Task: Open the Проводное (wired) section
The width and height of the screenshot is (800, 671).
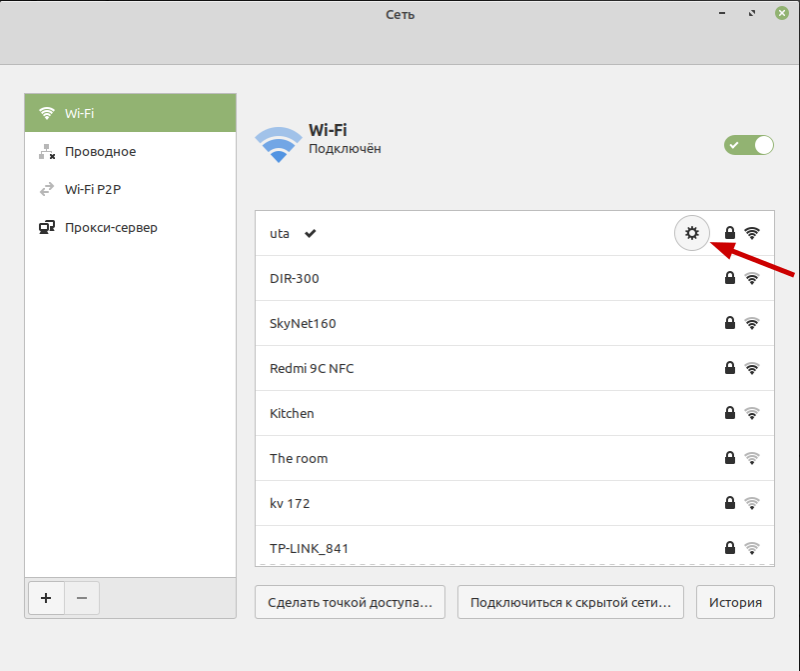Action: click(130, 151)
